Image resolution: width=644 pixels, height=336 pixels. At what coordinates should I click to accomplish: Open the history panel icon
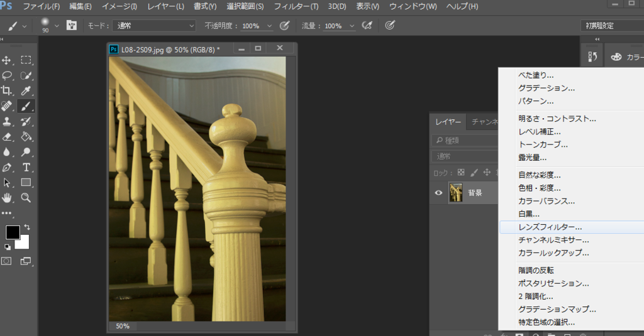click(x=592, y=57)
